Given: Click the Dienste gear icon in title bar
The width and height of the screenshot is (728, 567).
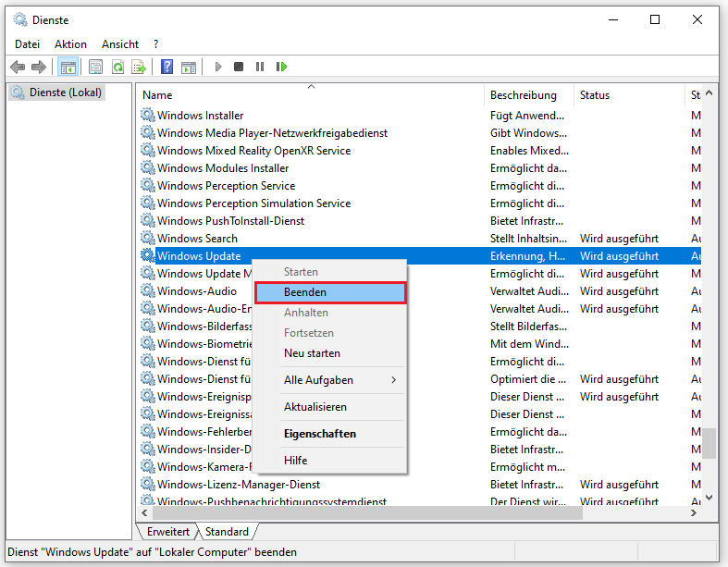Looking at the screenshot, I should [x=20, y=19].
